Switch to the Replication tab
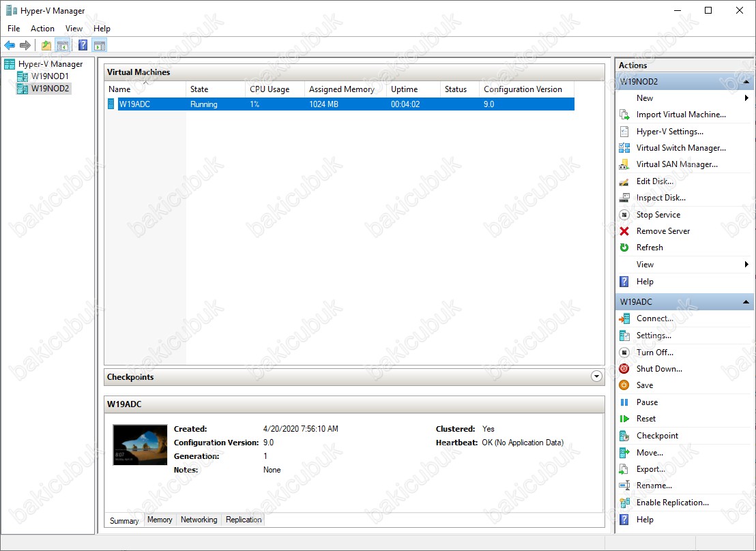The width and height of the screenshot is (756, 551). 244,520
